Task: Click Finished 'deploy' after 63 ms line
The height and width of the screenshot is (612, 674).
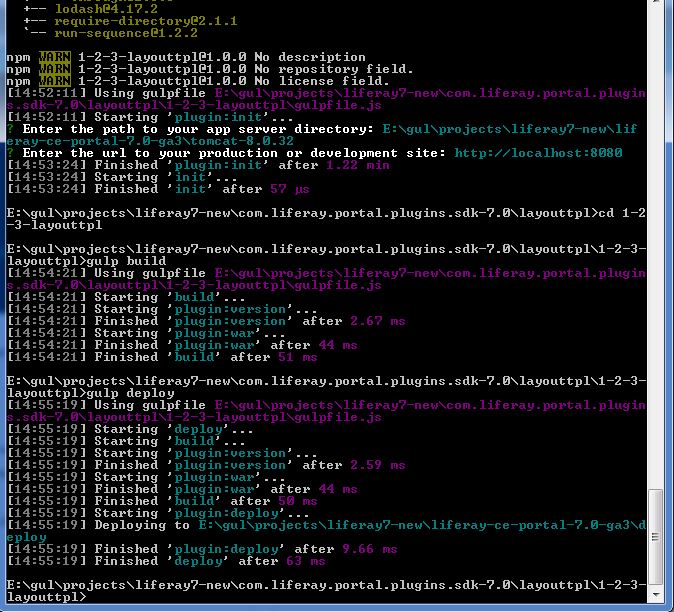Action: (x=166, y=561)
